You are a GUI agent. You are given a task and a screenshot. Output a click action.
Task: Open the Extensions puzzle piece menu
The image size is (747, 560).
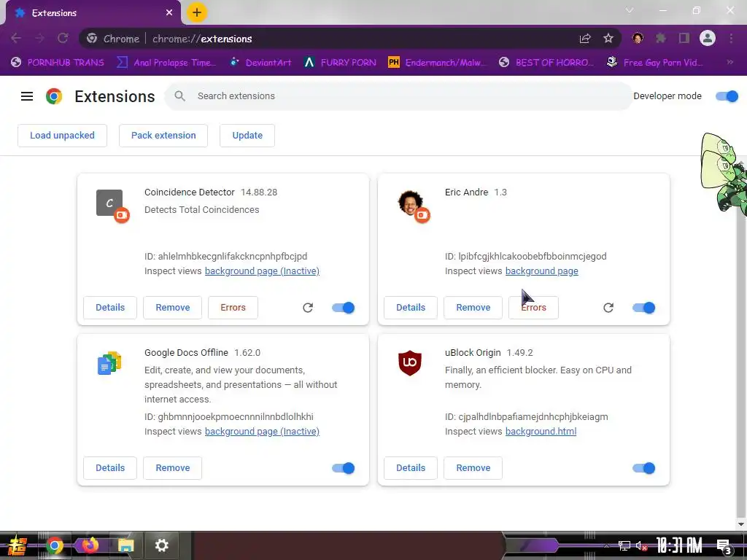(x=661, y=38)
